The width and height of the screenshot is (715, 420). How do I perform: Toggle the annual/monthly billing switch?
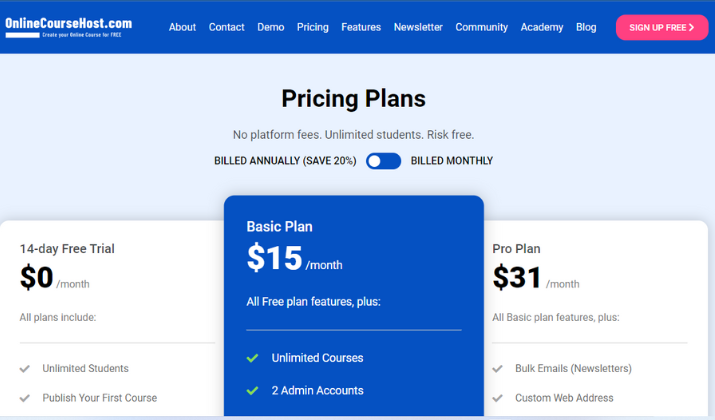point(383,161)
